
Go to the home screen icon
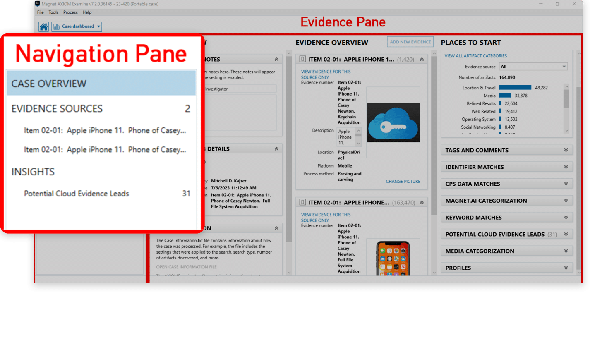coord(43,26)
